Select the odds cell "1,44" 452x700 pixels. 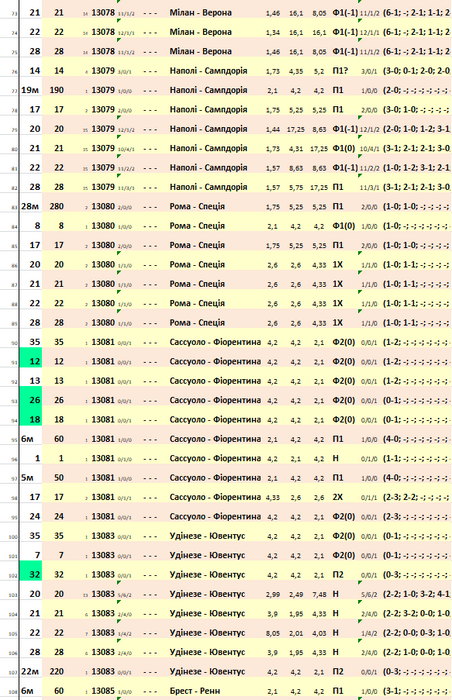coord(272,129)
